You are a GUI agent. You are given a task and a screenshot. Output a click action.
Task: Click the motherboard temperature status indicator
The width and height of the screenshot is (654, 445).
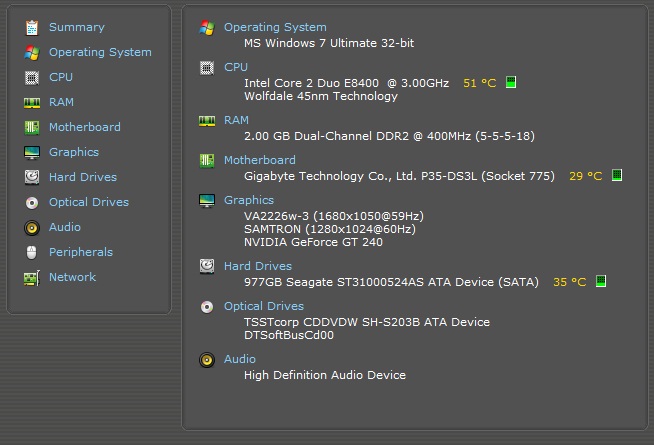(x=617, y=176)
